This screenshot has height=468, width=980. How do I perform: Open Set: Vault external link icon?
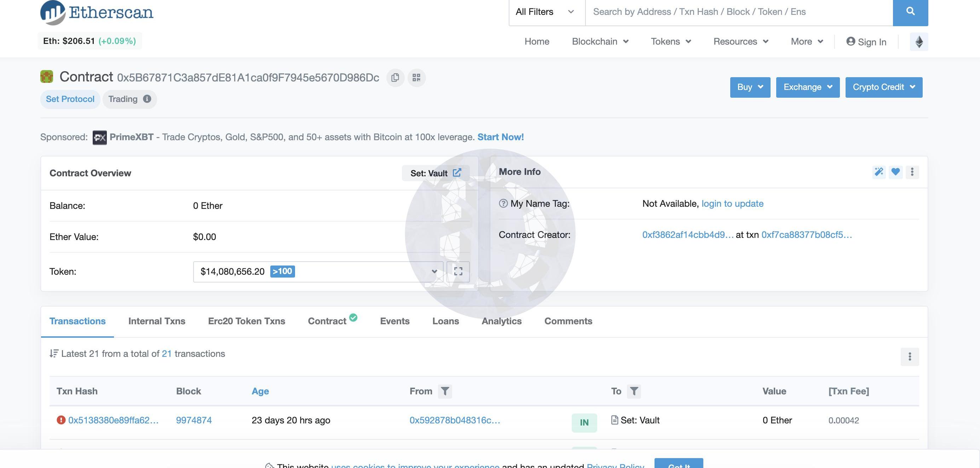[457, 173]
